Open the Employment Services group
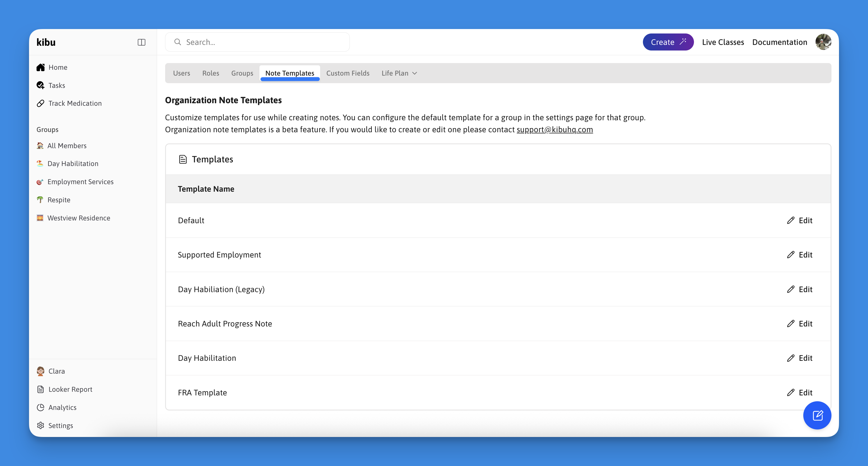The height and width of the screenshot is (466, 868). tap(80, 182)
